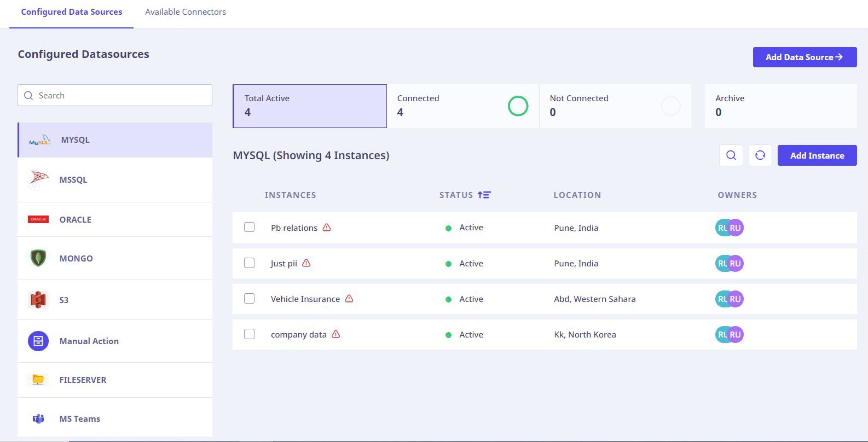Click location Abd, Western Sahara
The image size is (868, 442).
[x=595, y=299]
